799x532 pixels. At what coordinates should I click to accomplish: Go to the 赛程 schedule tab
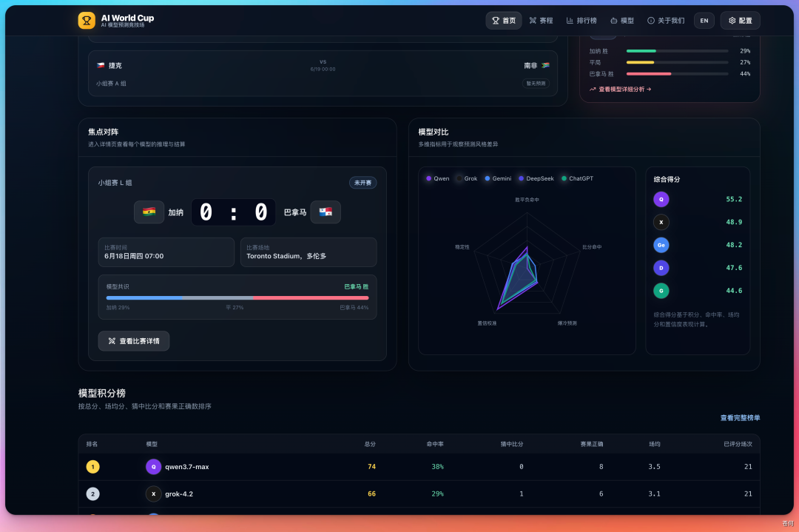(x=541, y=21)
